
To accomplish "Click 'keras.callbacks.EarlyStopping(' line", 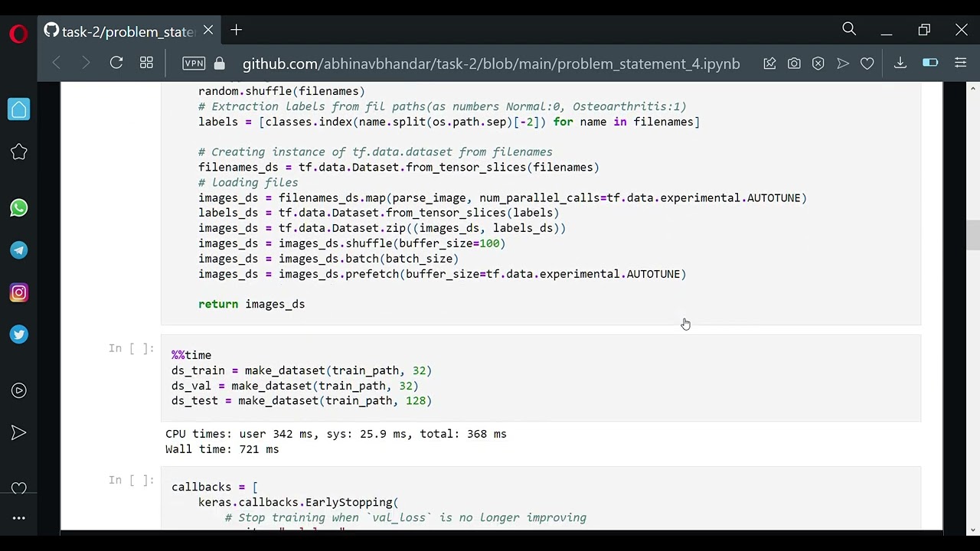I will tap(298, 502).
